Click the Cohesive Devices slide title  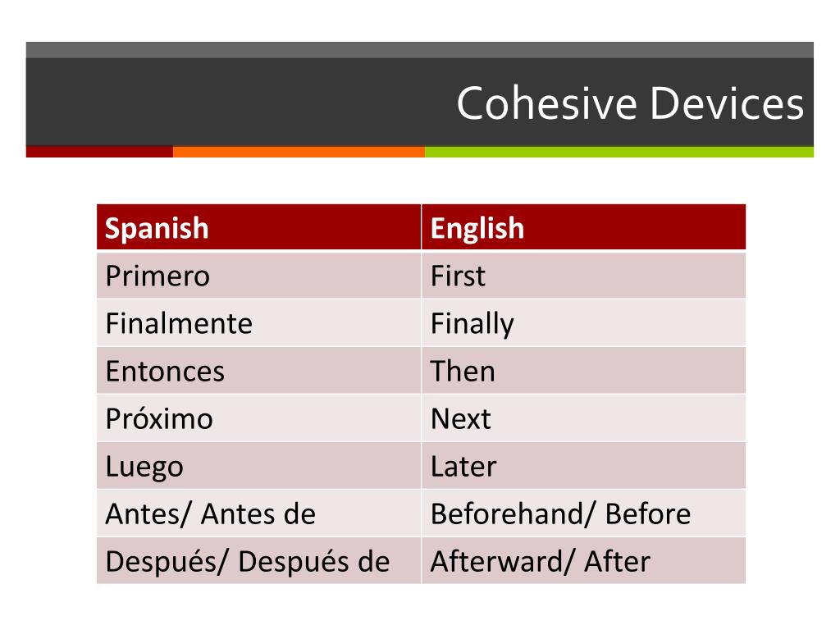(630, 103)
